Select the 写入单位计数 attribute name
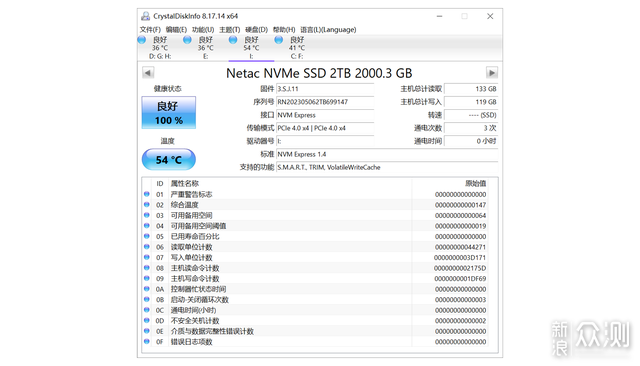 tap(191, 257)
